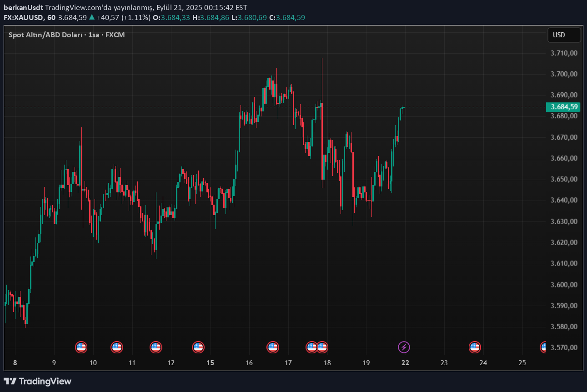Click the FX:XAUUSD ticker in the header

point(23,17)
